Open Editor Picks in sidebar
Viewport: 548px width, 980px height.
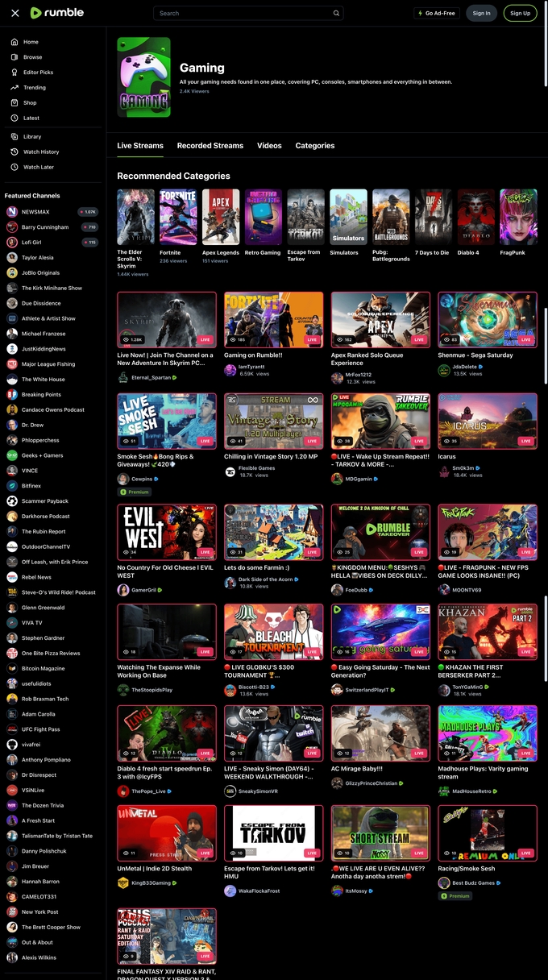[38, 73]
